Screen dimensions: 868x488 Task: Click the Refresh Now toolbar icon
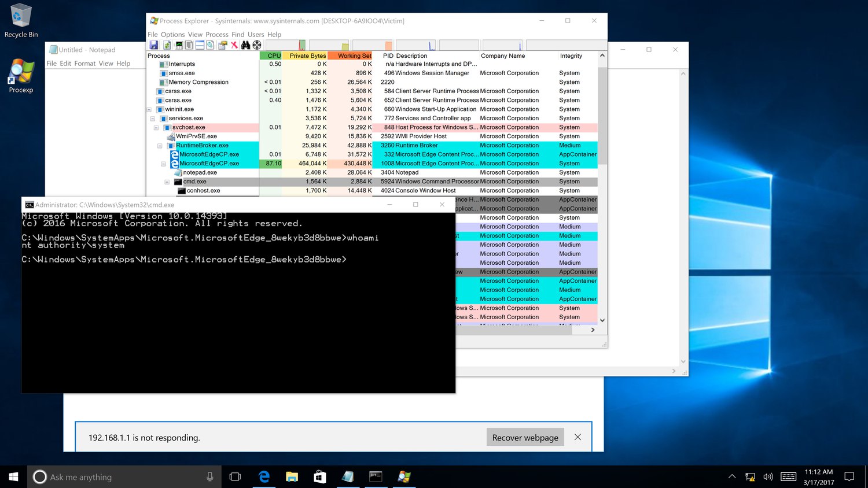(167, 45)
